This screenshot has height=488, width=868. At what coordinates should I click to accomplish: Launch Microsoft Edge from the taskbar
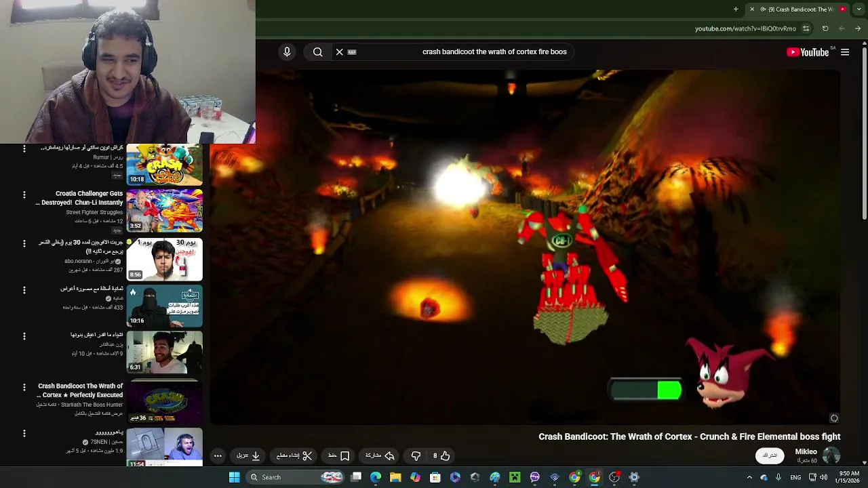[x=376, y=477]
